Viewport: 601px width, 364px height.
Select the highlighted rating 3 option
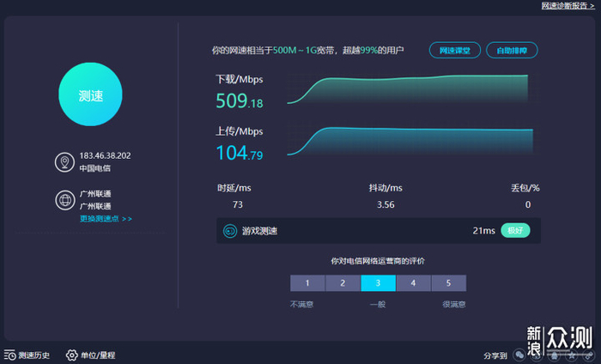pyautogui.click(x=378, y=283)
